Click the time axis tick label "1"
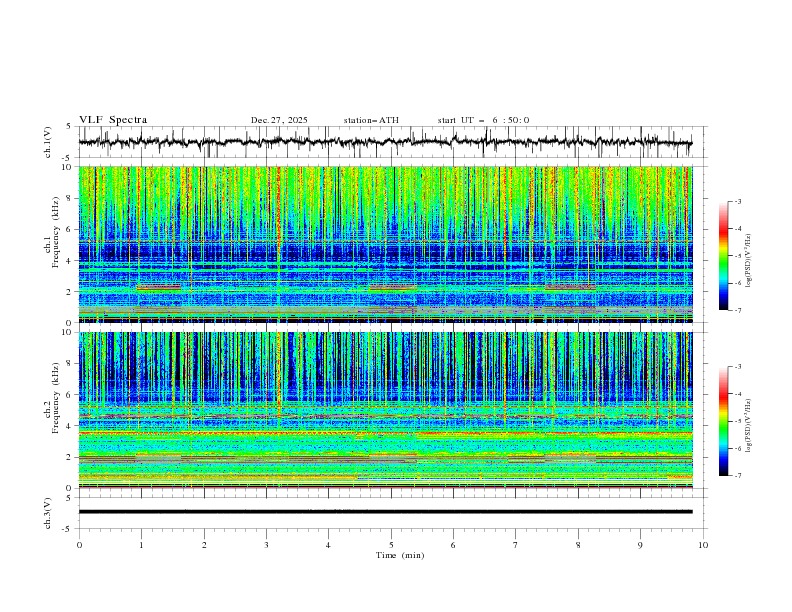792x612 pixels. (141, 545)
